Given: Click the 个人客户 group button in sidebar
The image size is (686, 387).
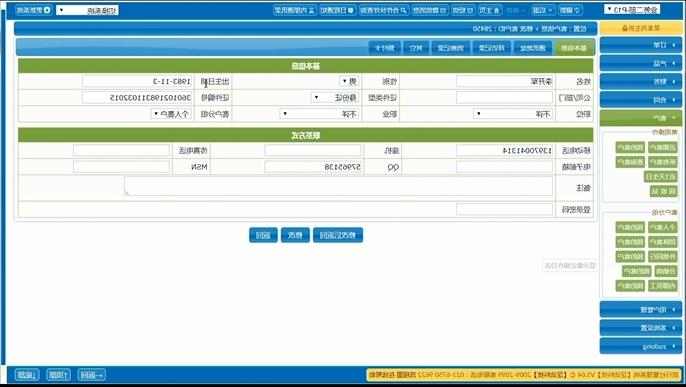Looking at the screenshot, I should click(662, 227).
